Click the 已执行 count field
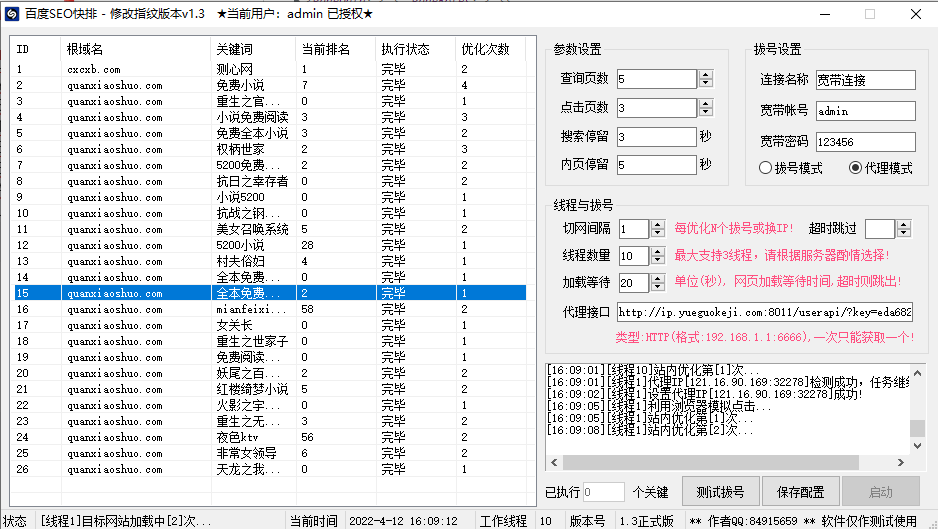 pos(604,492)
